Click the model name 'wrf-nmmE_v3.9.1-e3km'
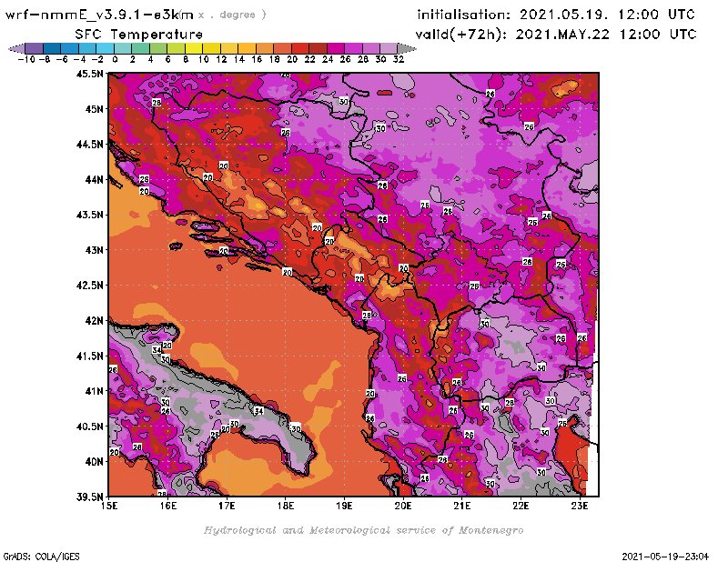The height and width of the screenshot is (562, 728). [x=99, y=15]
